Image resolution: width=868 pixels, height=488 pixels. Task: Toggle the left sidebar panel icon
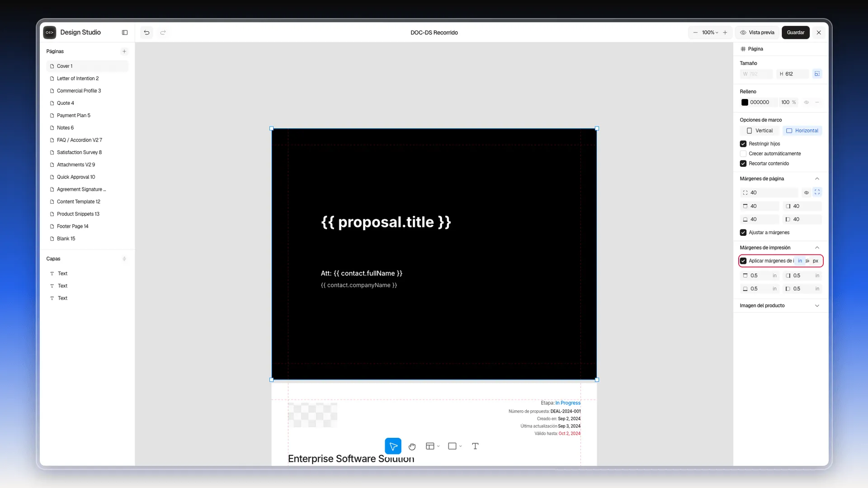125,33
